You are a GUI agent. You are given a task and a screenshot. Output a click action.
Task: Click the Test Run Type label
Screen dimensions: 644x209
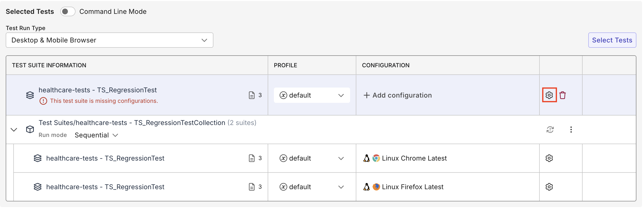[x=25, y=28]
